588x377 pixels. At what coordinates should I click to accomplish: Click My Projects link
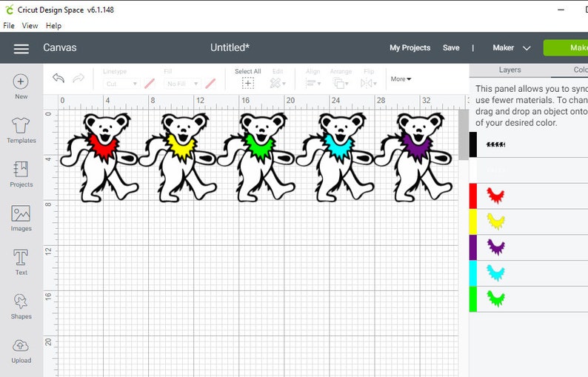click(x=410, y=47)
